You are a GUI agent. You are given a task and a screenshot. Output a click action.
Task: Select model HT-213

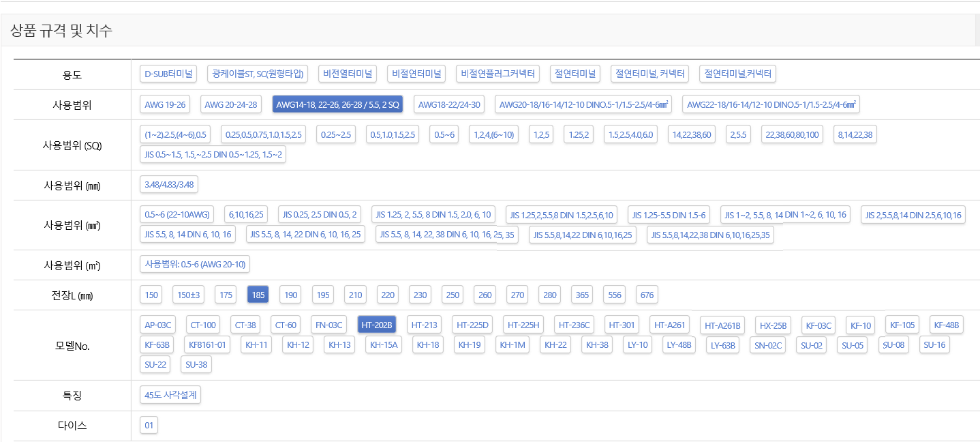click(x=423, y=325)
